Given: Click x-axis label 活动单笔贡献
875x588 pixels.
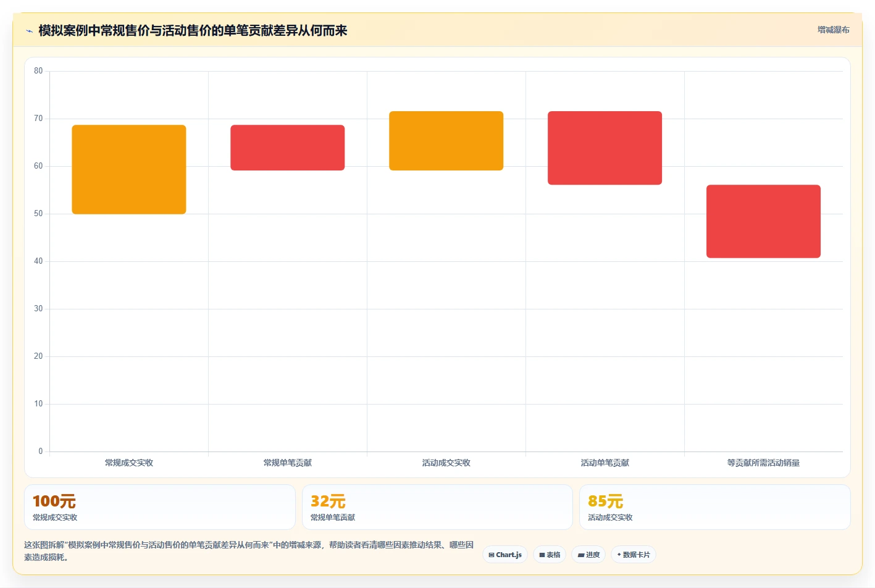Looking at the screenshot, I should [x=605, y=463].
